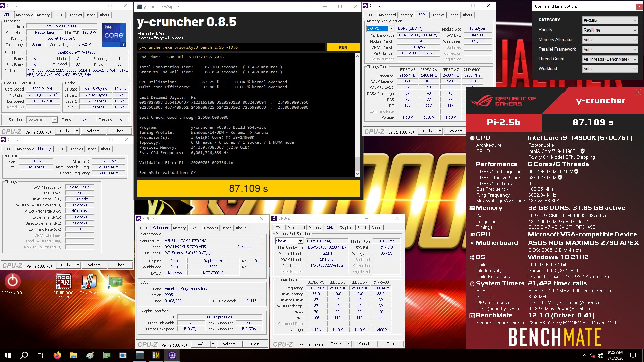Click Tools button in top-right CPU-Z SPD window
Image resolution: width=644 pixels, height=362 pixels.
(x=427, y=131)
